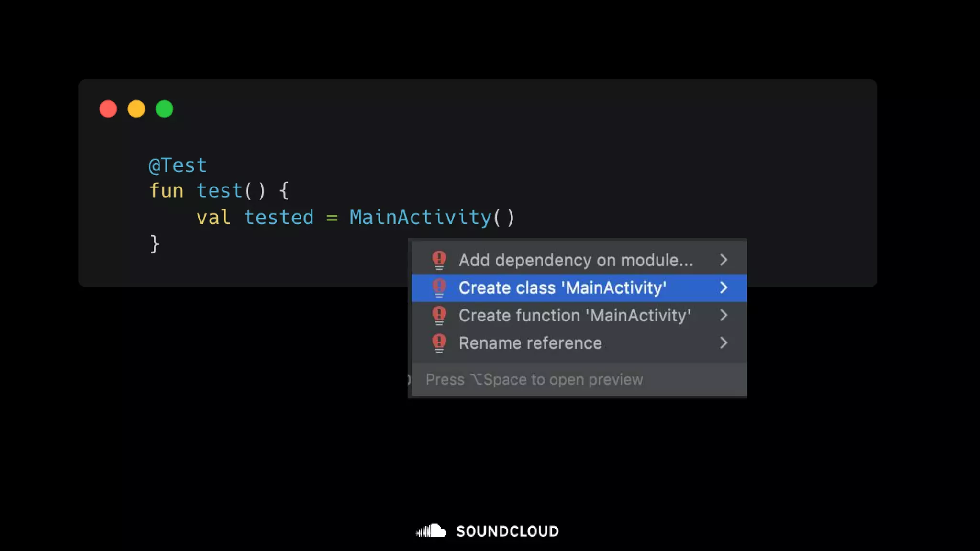Click the error bulb beside Create function

coord(439,315)
